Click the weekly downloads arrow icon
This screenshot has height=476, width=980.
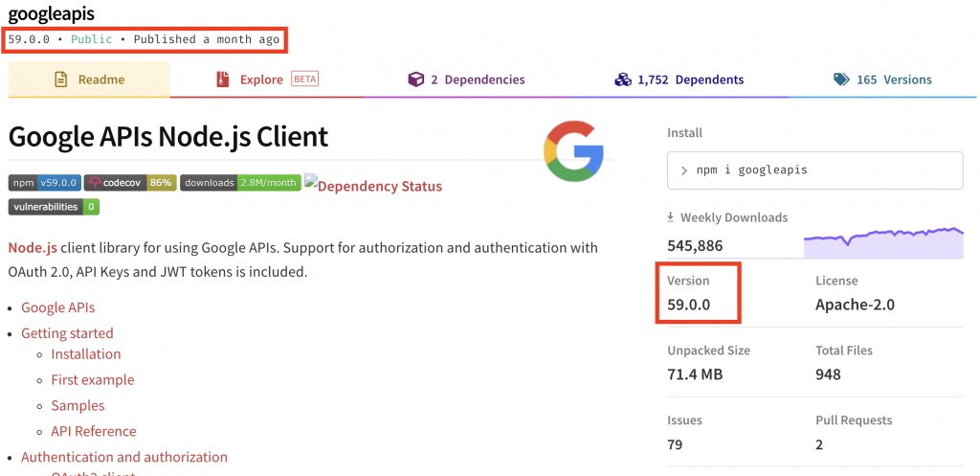[671, 217]
